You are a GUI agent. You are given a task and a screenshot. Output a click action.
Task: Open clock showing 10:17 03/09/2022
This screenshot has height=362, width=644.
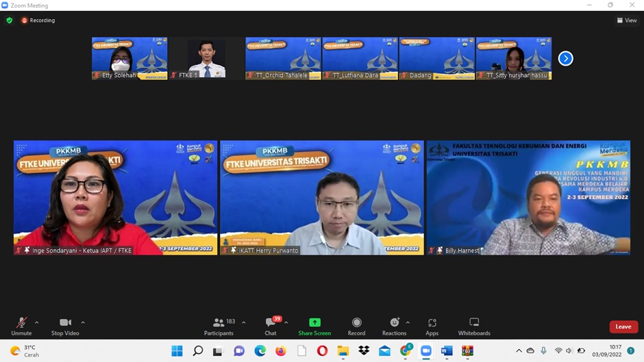click(x=606, y=351)
